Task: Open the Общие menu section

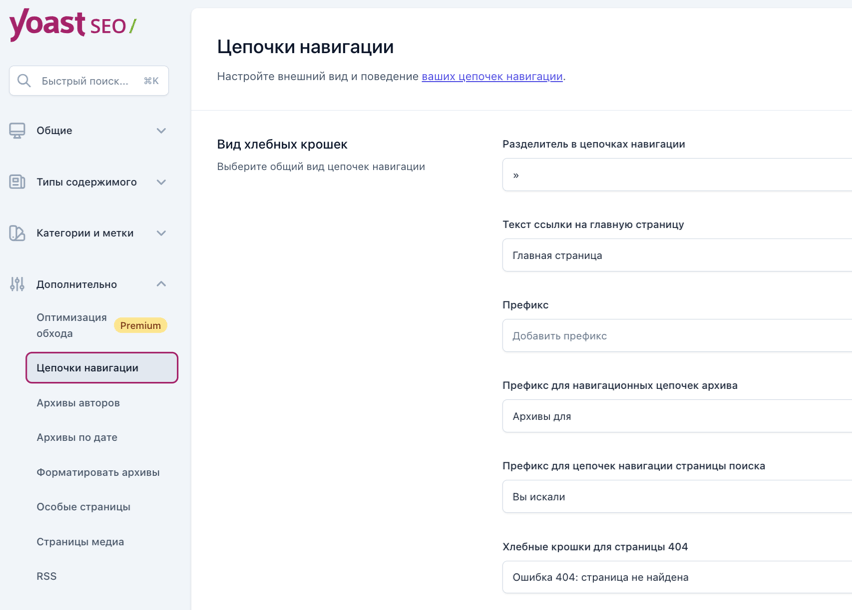Action: point(89,131)
